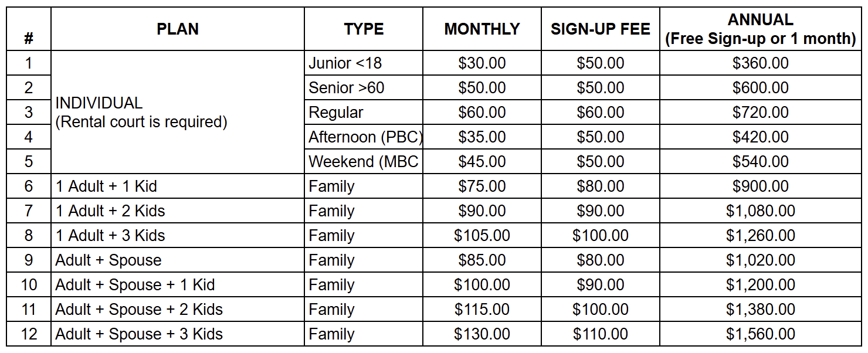Select the ANNUAL column header cell
868x353 pixels.
point(760,29)
